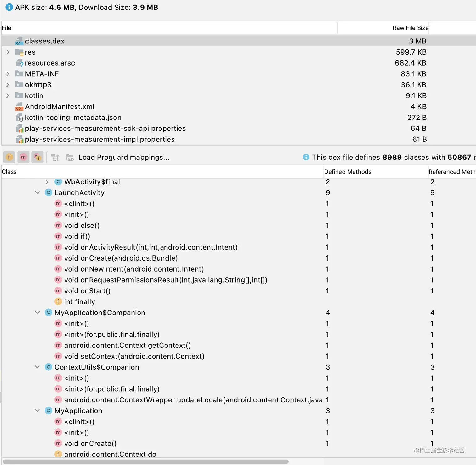Click the 599.7 KB size cell
The image size is (476, 465).
411,52
